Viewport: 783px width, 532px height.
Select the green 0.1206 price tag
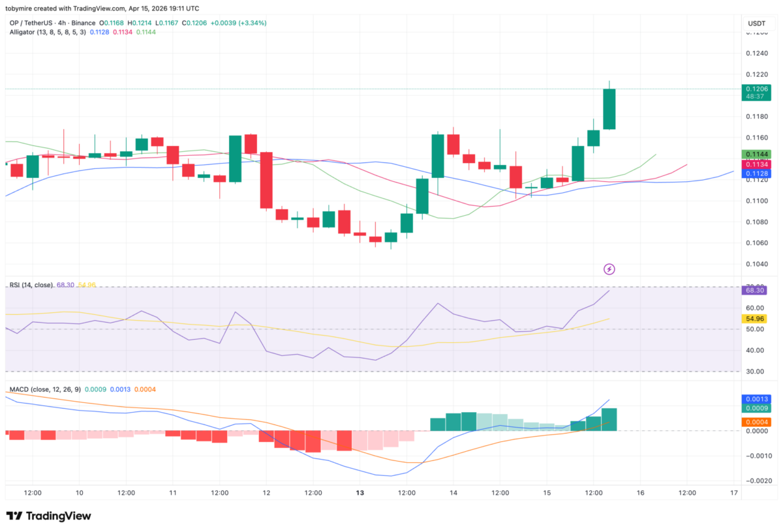[x=756, y=89]
